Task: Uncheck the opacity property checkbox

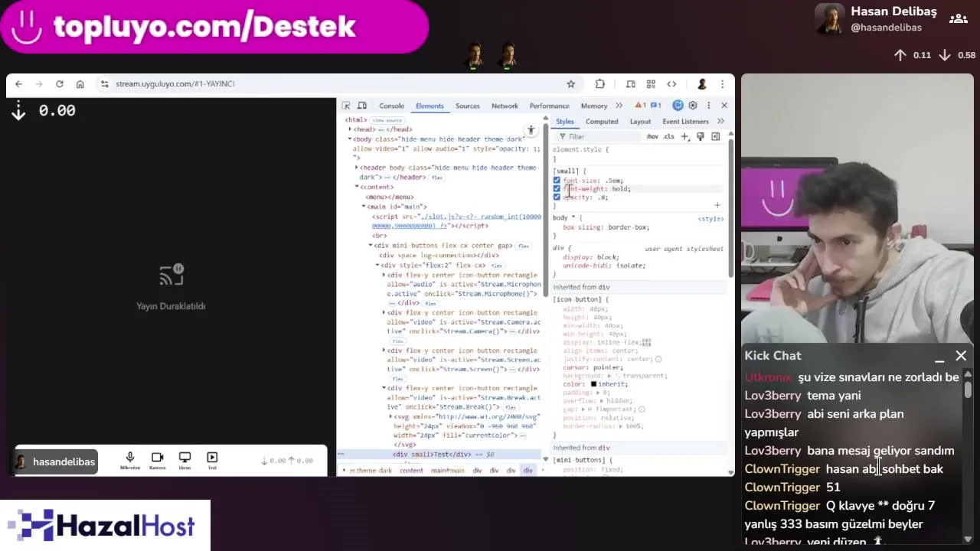Action: point(557,197)
